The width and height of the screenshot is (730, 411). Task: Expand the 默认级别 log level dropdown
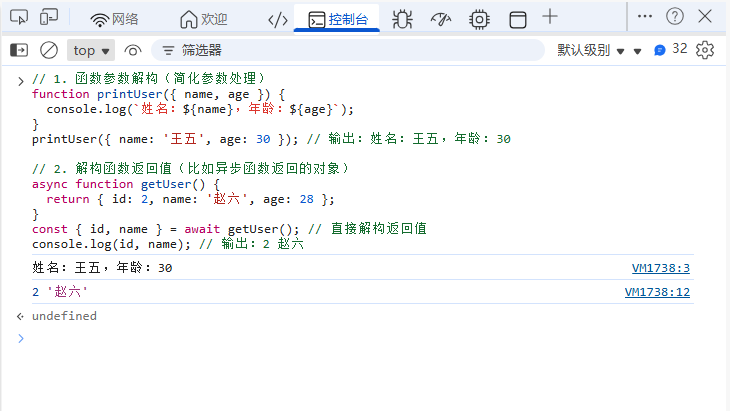[x=591, y=50]
